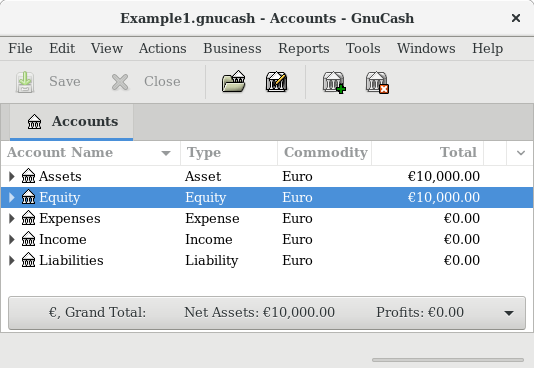Viewport: 534px width, 368px height.
Task: Sort by the Type column header
Action: click(x=229, y=153)
